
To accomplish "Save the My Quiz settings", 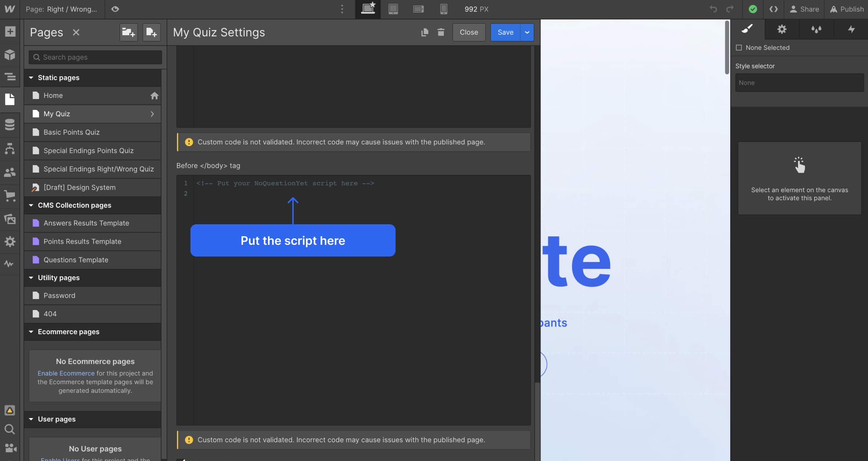I will pos(505,32).
